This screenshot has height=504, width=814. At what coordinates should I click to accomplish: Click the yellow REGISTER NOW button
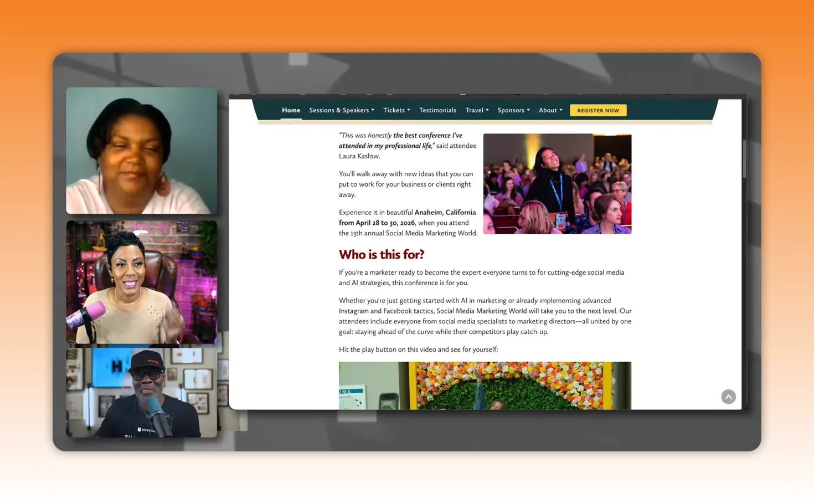coord(598,110)
